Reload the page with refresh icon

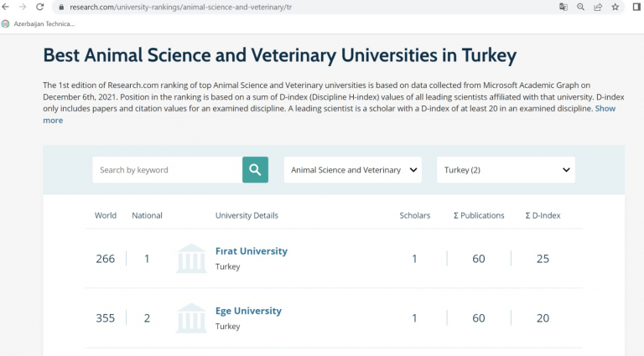coord(40,7)
